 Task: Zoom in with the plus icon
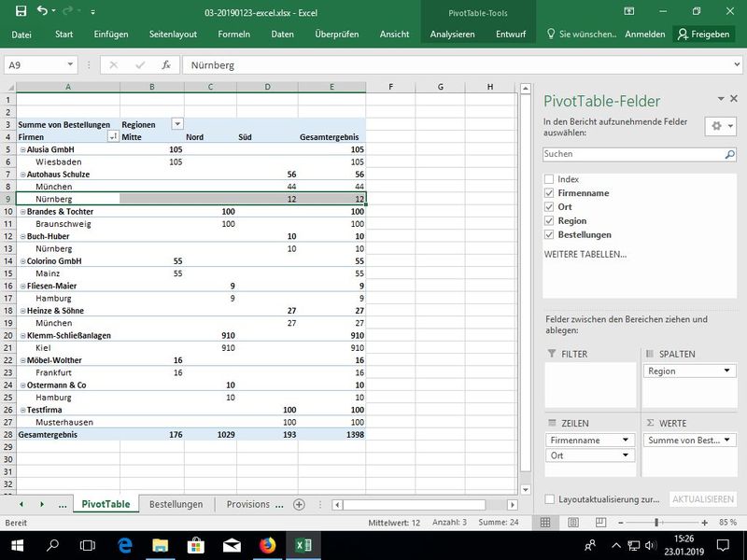tap(704, 523)
